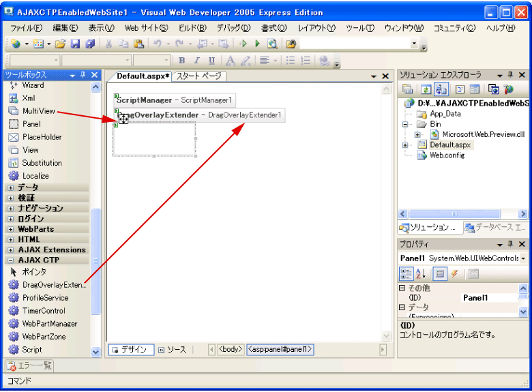Click the Cut scissors icon

coord(108,44)
